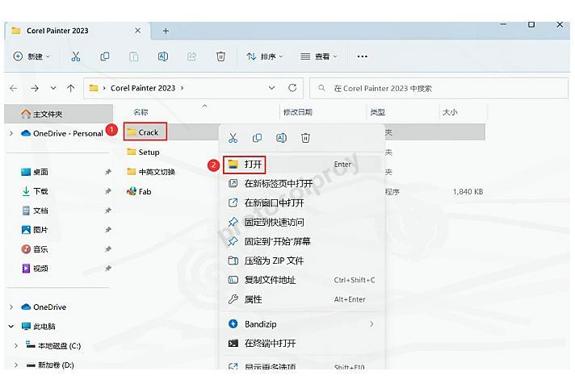Click Corel Painter 2023 in the breadcrumb
This screenshot has width=575, height=392.
[143, 88]
